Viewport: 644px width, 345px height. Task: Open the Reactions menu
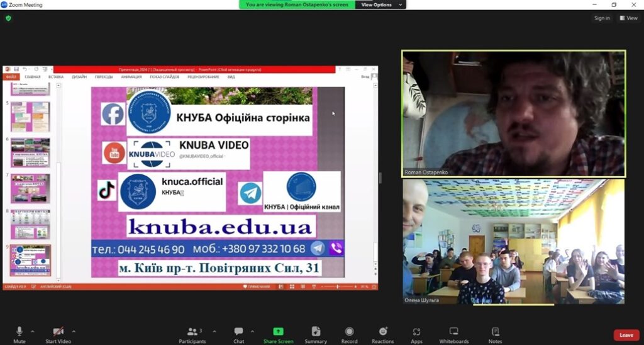(x=383, y=335)
